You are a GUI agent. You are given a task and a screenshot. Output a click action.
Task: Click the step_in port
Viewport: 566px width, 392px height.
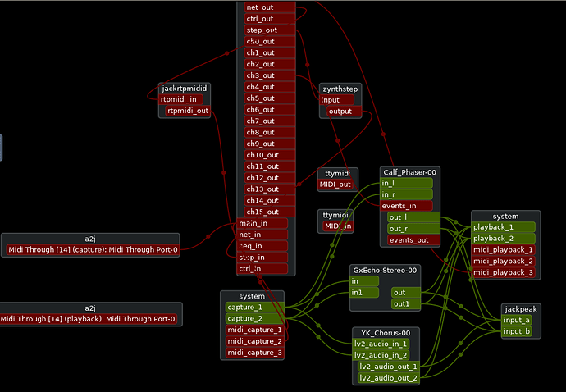262,258
